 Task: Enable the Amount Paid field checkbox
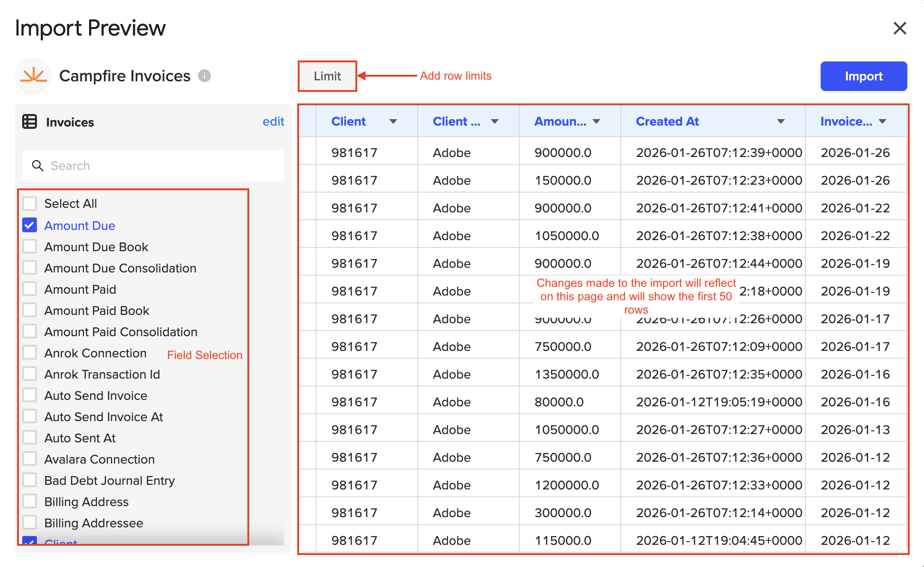pos(30,289)
